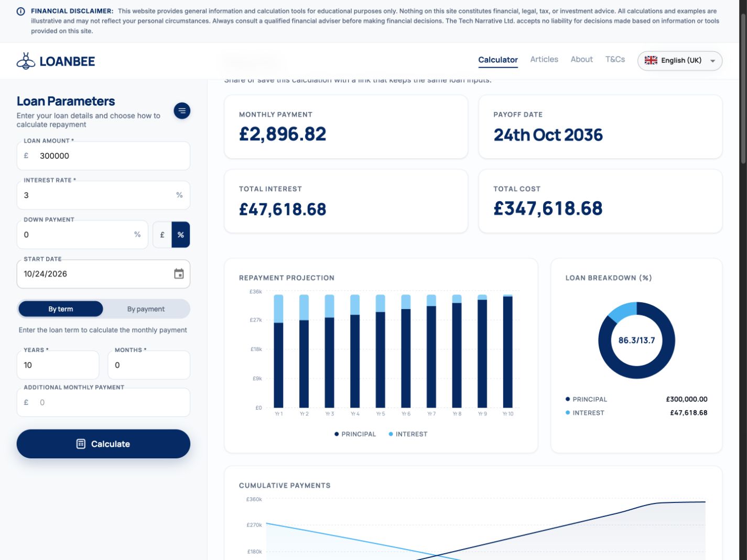Click the monthly payment value £2,896.82
The height and width of the screenshot is (560, 747).
283,134
